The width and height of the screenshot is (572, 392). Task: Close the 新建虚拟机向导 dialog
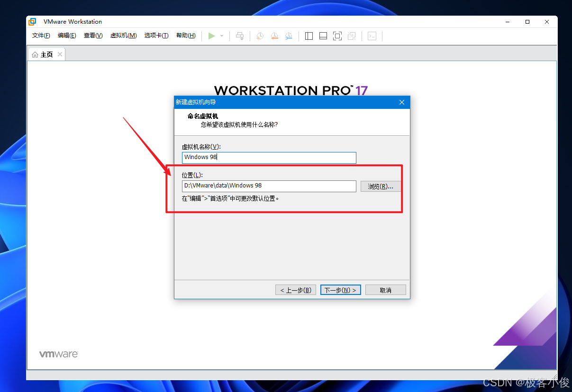pyautogui.click(x=402, y=102)
